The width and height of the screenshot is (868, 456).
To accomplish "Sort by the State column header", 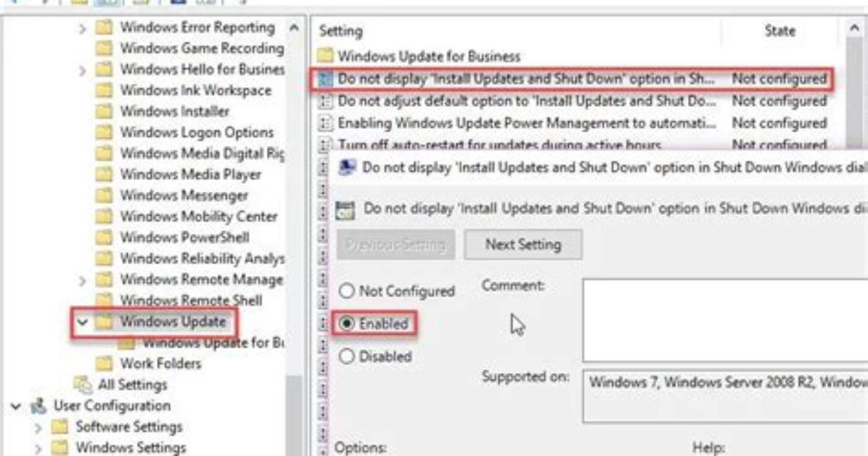I will tap(779, 31).
